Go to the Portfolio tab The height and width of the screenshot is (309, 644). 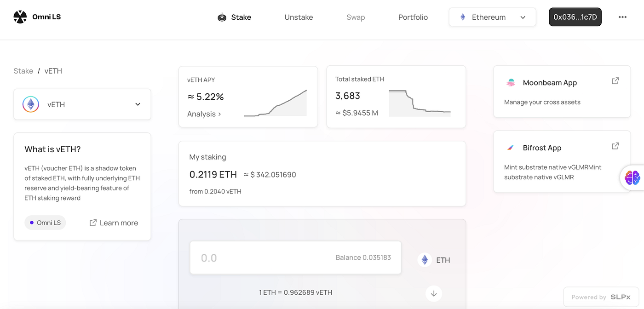tap(413, 17)
